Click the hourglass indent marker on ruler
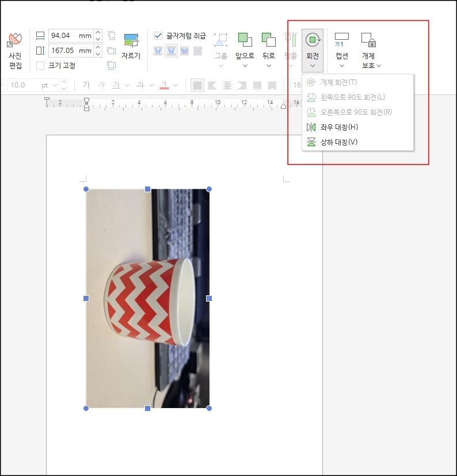This screenshot has width=457, height=476. [x=86, y=104]
